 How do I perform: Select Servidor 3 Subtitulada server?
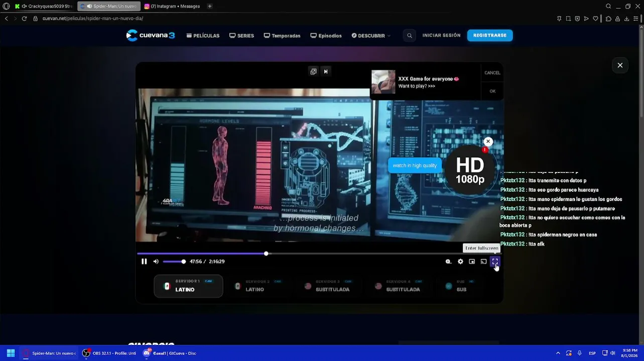pos(329,286)
